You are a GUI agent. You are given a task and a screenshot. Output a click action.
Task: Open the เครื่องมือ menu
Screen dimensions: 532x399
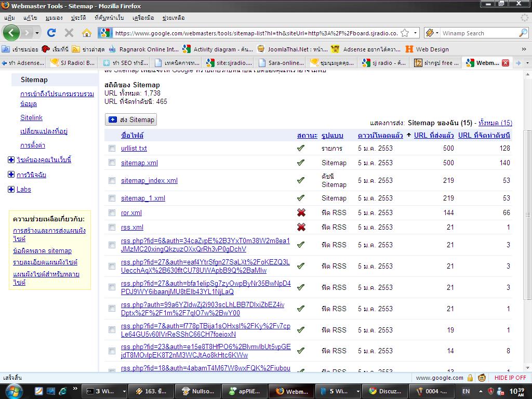143,18
